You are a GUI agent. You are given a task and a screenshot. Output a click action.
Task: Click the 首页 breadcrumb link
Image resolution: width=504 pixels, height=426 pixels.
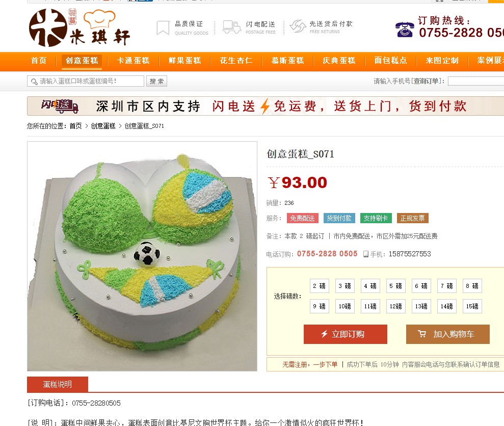pos(76,126)
